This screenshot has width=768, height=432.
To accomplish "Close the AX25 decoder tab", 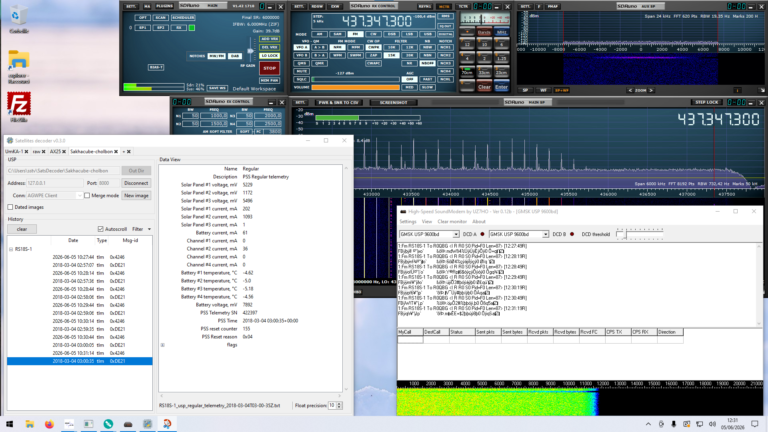I will [x=64, y=152].
